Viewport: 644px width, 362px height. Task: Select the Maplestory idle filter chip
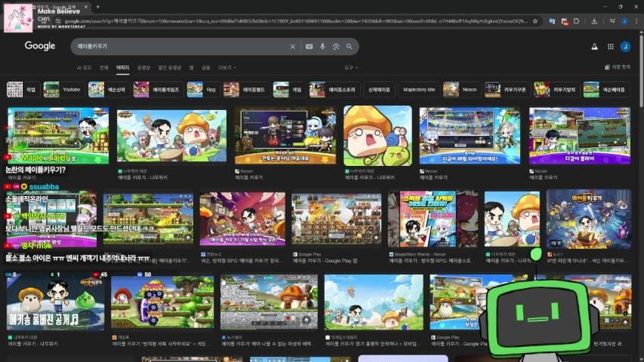point(419,90)
